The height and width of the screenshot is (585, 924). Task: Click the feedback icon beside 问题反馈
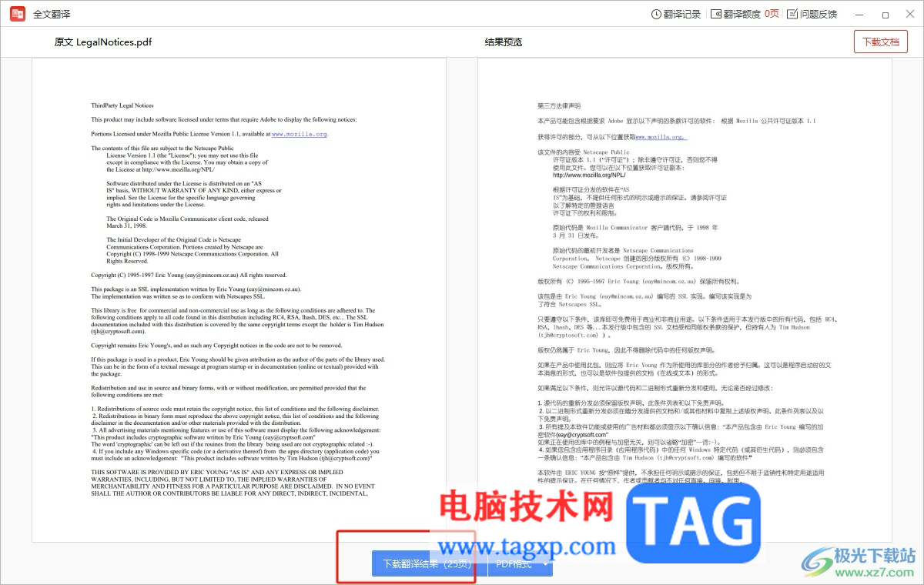(793, 14)
